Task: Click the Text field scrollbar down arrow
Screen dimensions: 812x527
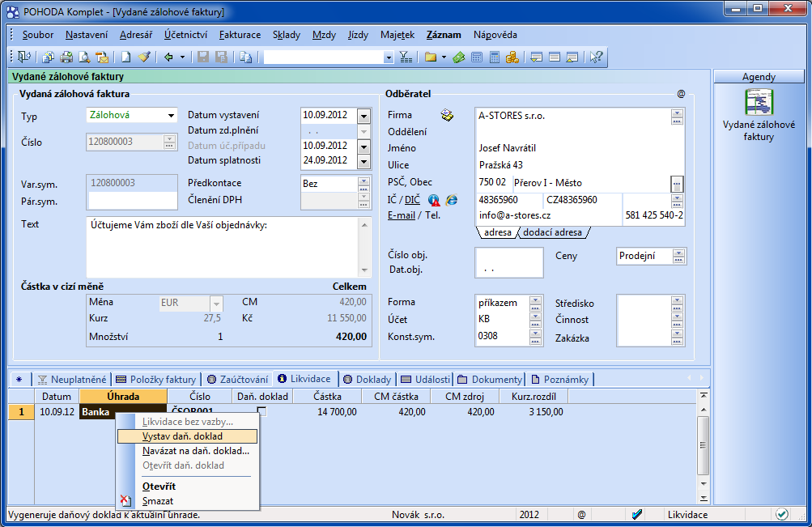Action: click(364, 270)
